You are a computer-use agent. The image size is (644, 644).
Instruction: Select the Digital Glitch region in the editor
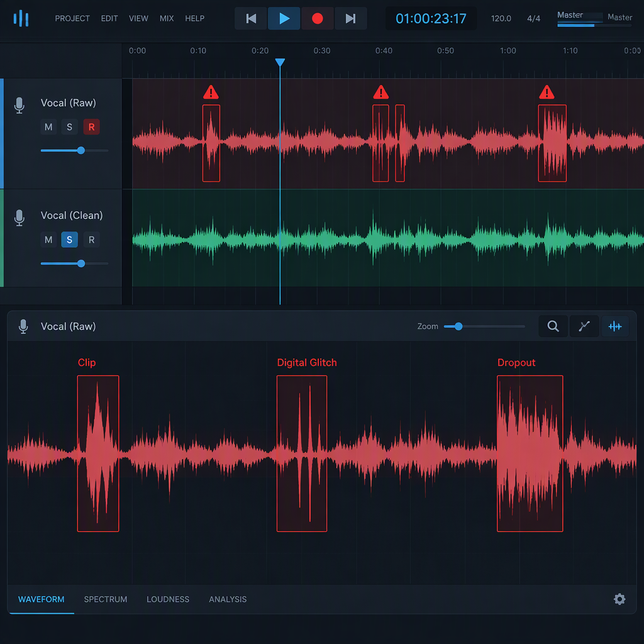(x=302, y=453)
